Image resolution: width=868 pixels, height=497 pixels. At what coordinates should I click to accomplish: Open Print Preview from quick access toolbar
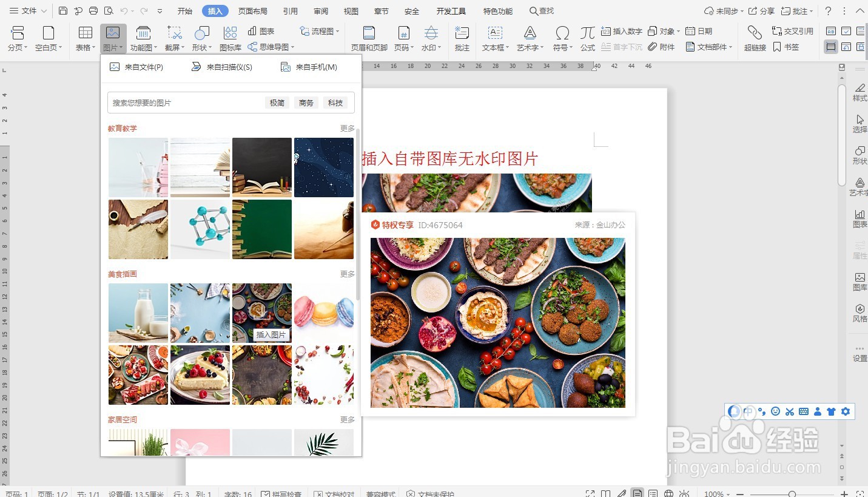point(109,11)
